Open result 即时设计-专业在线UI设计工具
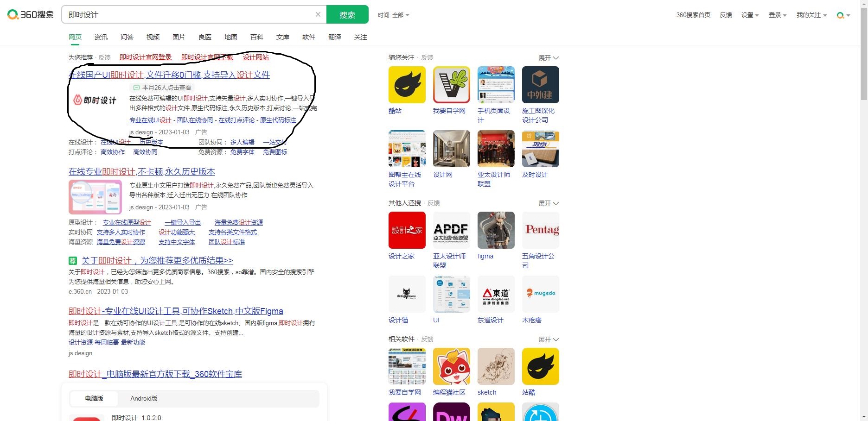This screenshot has width=868, height=421. [x=176, y=311]
